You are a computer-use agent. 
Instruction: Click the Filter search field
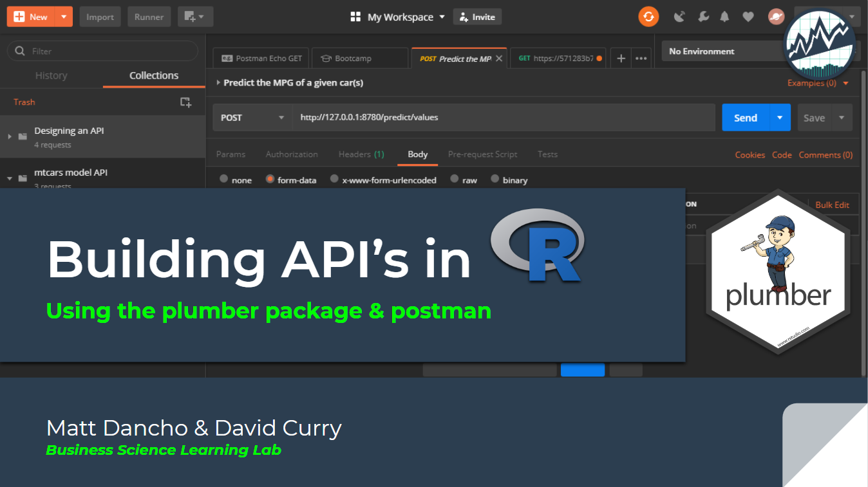click(x=102, y=51)
